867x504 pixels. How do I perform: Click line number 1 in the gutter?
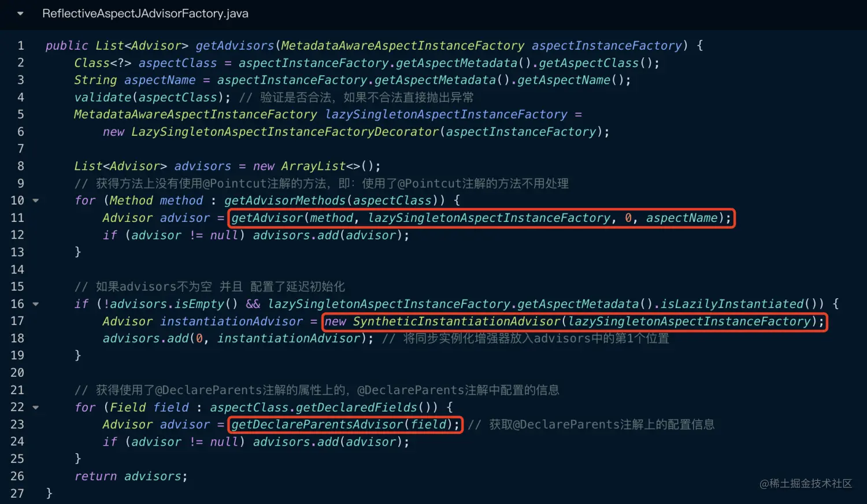coord(21,46)
